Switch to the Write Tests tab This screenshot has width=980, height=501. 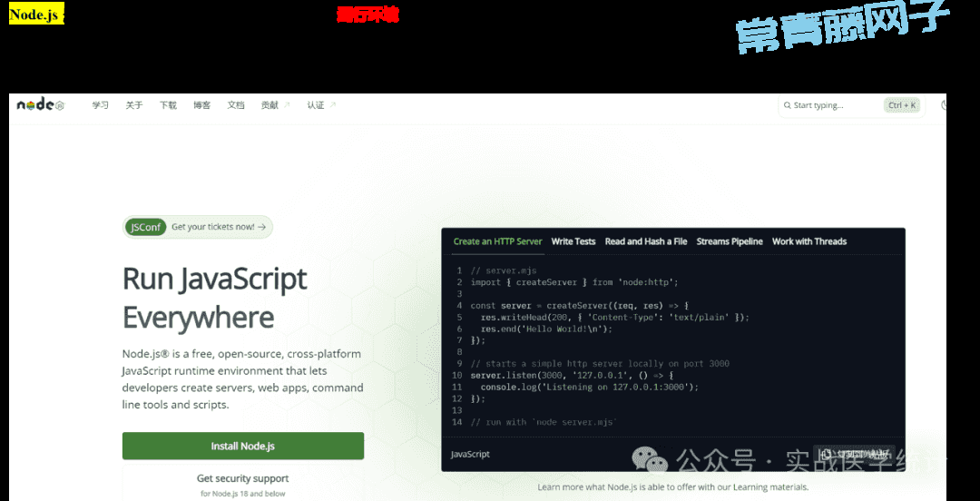coord(573,241)
